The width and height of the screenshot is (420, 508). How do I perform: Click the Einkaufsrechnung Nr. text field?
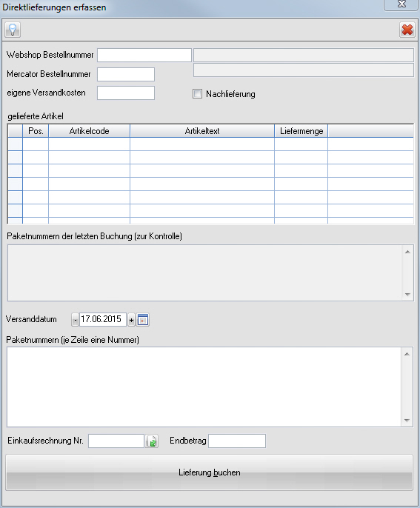coord(116,441)
